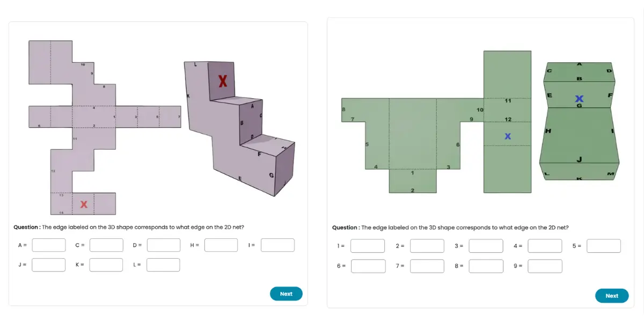This screenshot has width=644, height=322.
Task: Focus the 6 = input field
Action: coord(368,266)
